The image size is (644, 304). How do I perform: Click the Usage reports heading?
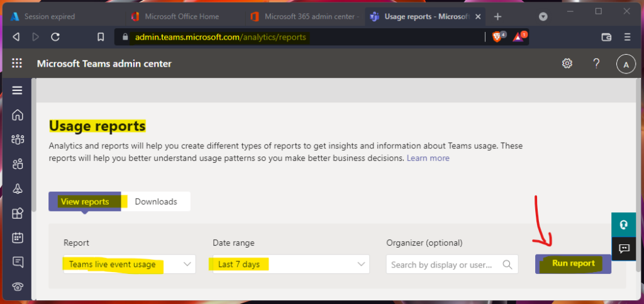pos(97,126)
